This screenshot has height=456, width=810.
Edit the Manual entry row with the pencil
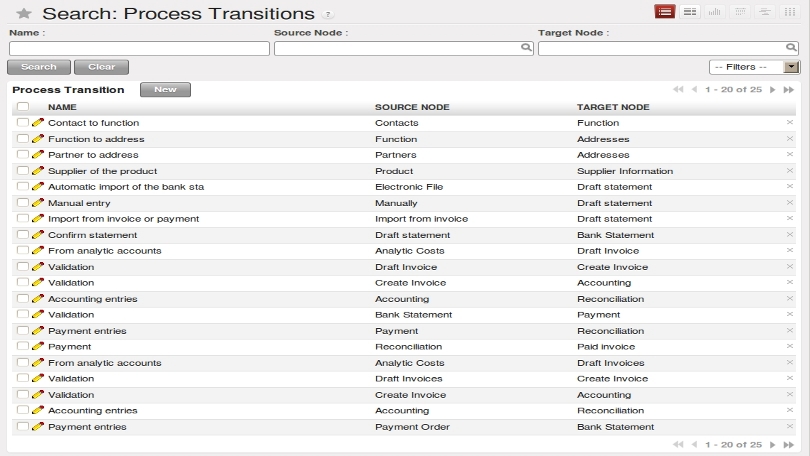tap(38, 202)
